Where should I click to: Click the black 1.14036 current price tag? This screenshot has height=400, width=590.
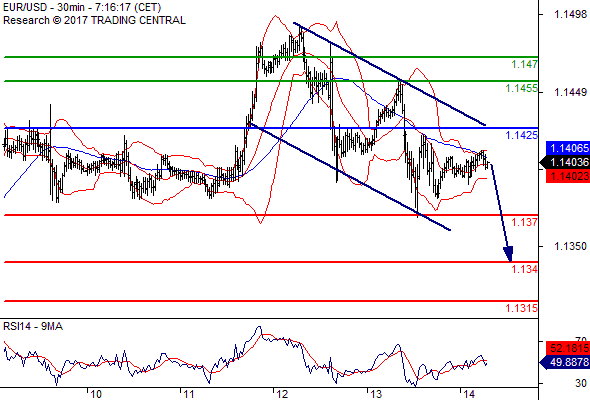[x=565, y=163]
